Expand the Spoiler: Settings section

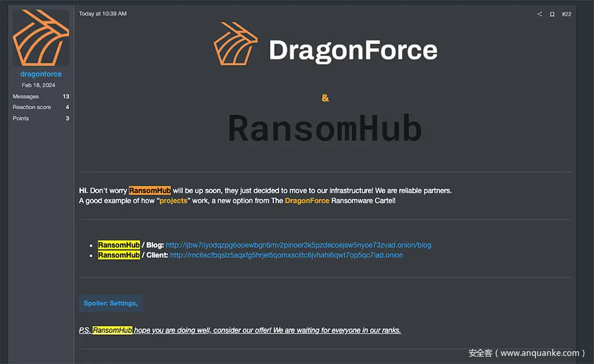111,303
